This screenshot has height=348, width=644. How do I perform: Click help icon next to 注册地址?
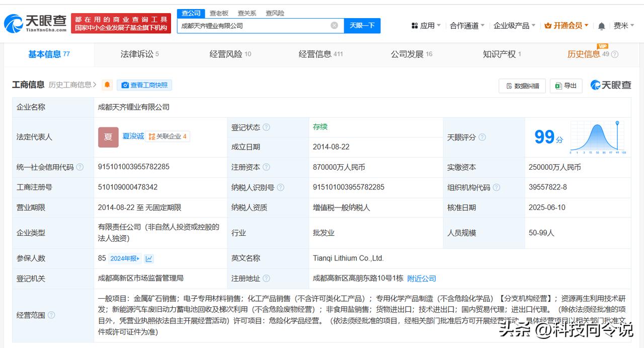coord(266,279)
